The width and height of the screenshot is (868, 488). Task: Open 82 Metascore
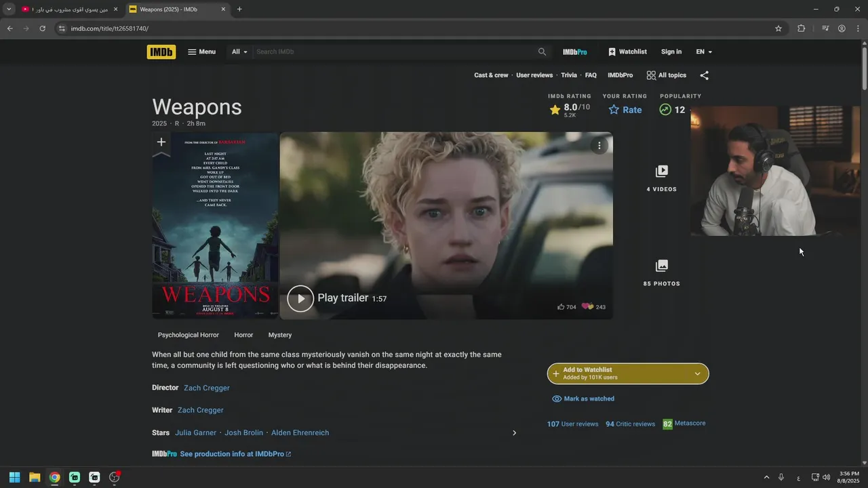pyautogui.click(x=684, y=424)
